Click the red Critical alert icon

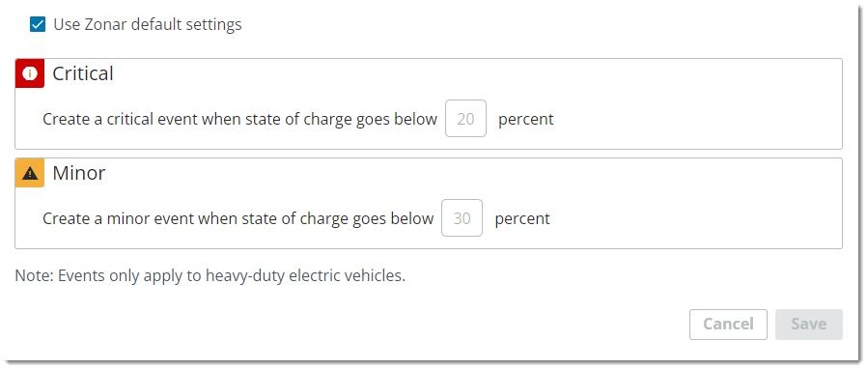click(x=29, y=73)
